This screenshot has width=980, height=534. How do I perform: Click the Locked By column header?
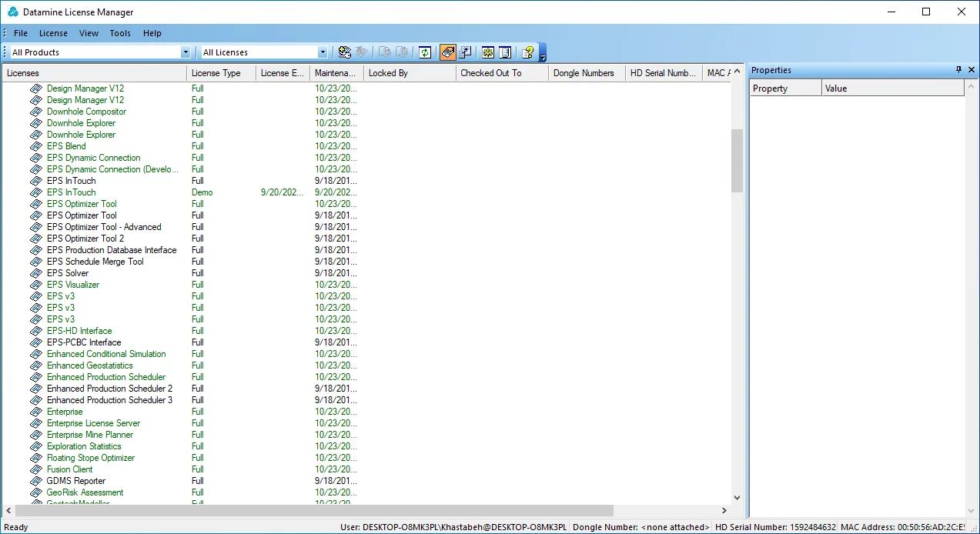[410, 73]
